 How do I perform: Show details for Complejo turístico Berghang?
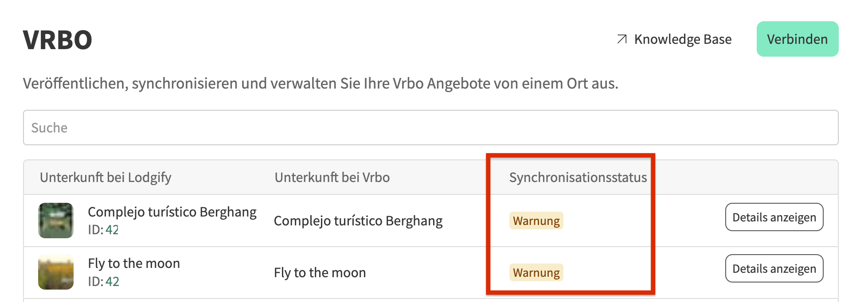[x=774, y=217]
